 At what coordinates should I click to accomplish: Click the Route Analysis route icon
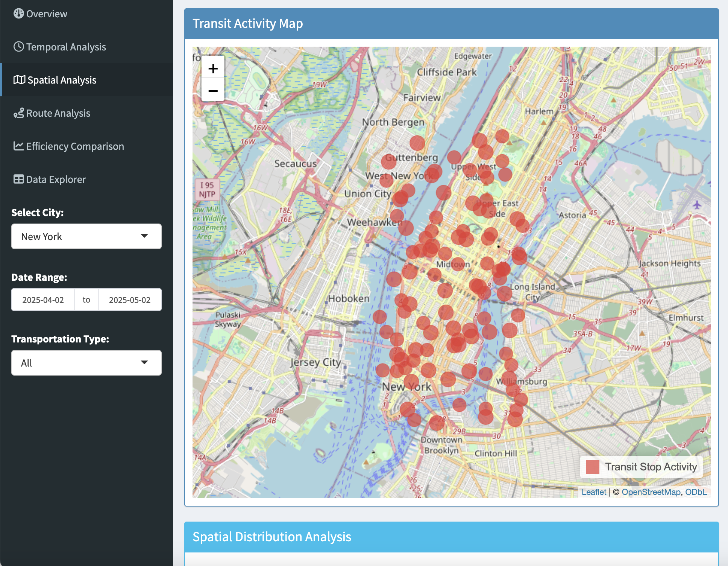pos(18,113)
